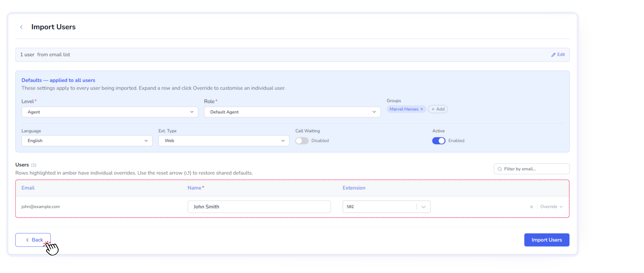This screenshot has height=273, width=644.
Task: Clear the 502 extension with X icon
Action: pyautogui.click(x=531, y=207)
